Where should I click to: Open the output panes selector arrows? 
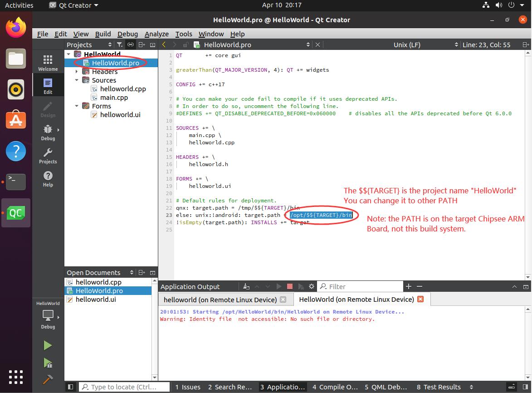click(471, 387)
